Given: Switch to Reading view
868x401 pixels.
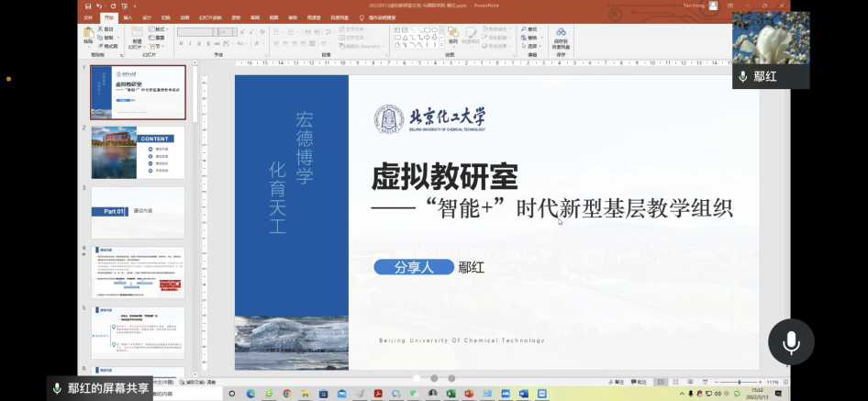Looking at the screenshot, I should [x=690, y=382].
